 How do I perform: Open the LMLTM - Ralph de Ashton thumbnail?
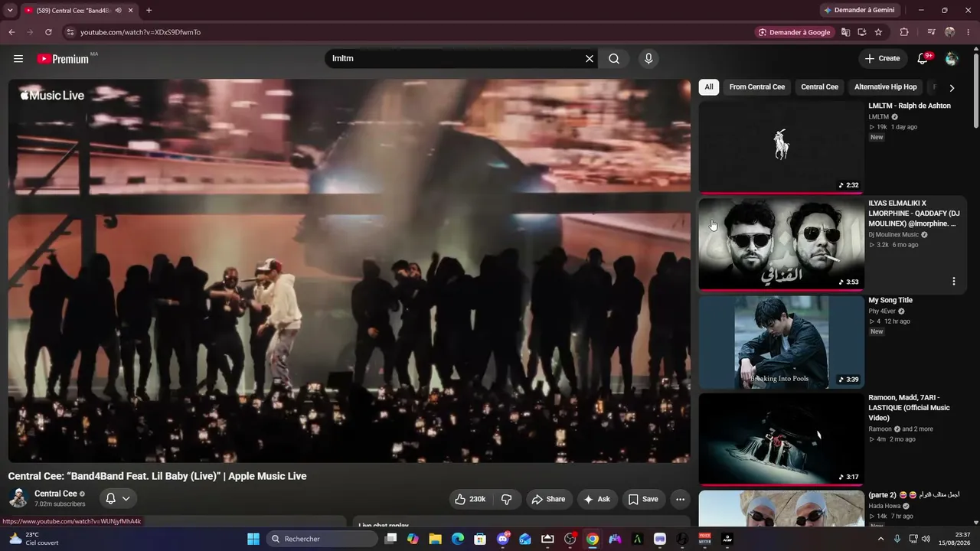[x=781, y=147]
